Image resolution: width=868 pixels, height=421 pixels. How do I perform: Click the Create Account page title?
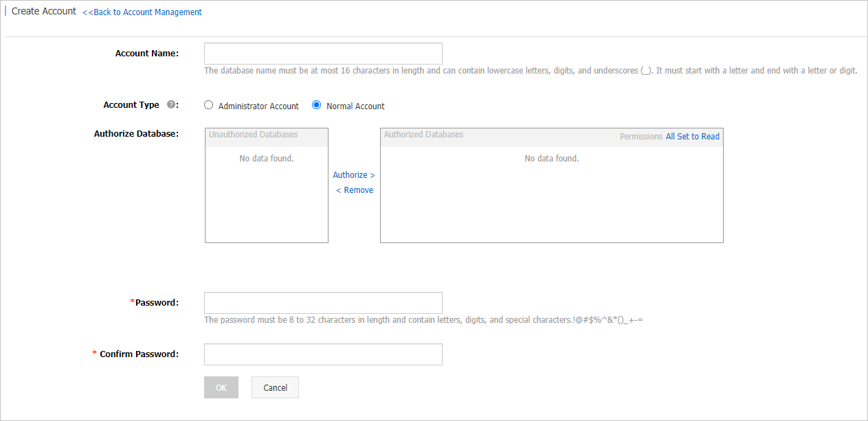(x=44, y=12)
